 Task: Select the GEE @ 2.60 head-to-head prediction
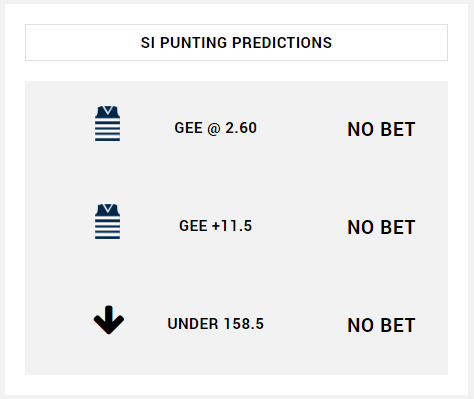pyautogui.click(x=216, y=128)
